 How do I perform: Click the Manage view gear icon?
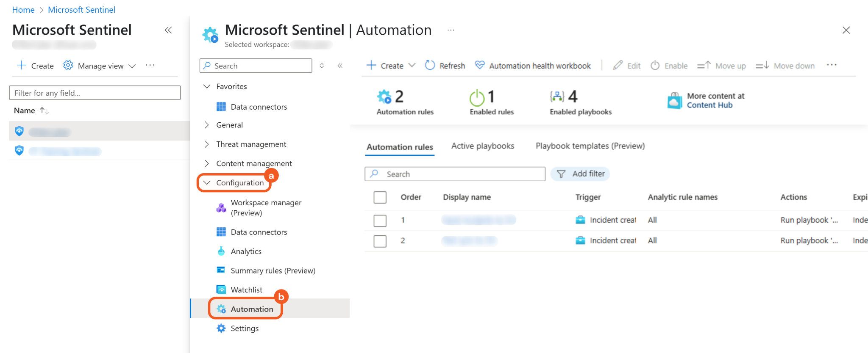pos(68,66)
